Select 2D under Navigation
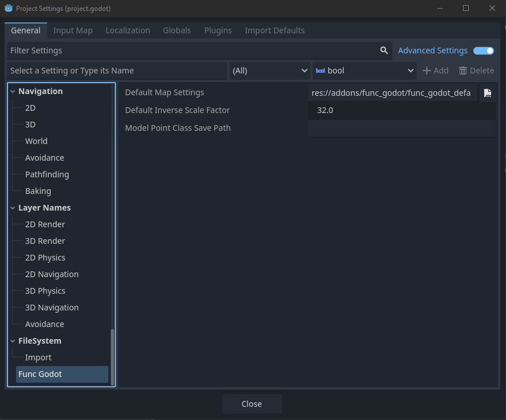The image size is (506, 420). pos(30,108)
